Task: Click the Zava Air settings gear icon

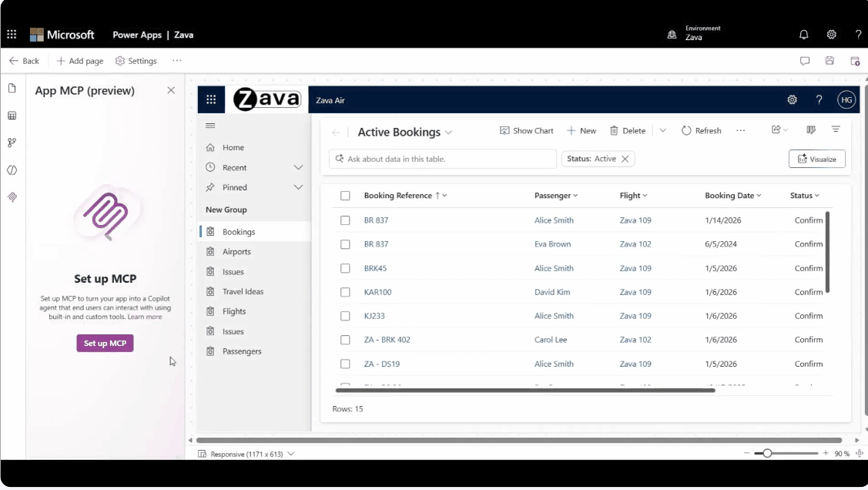Action: coord(792,99)
